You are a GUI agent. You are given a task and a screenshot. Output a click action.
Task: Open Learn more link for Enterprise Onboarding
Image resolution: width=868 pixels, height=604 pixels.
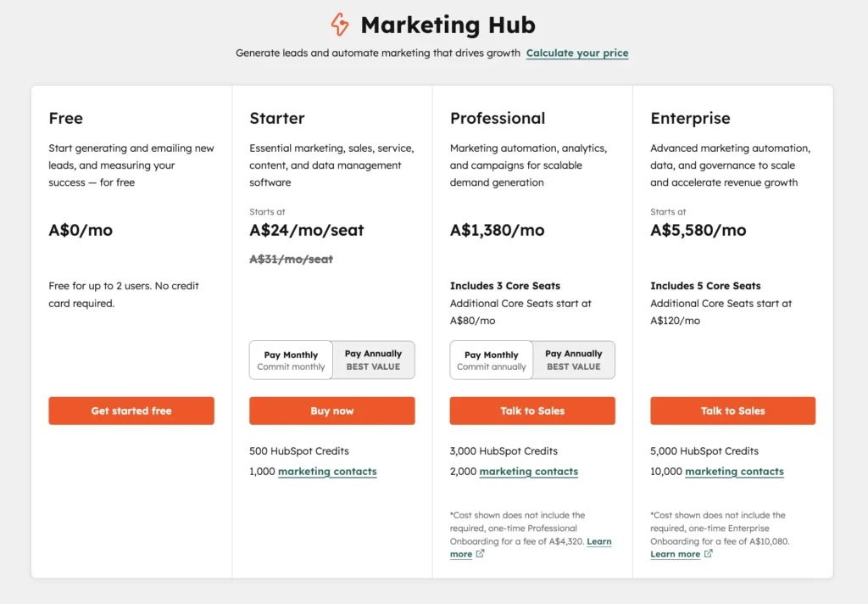click(x=675, y=554)
